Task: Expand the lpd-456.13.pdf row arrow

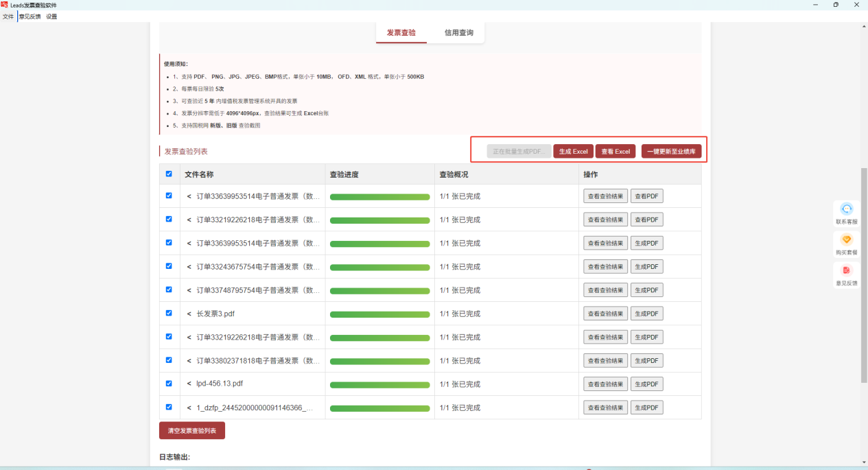Action: pyautogui.click(x=189, y=384)
